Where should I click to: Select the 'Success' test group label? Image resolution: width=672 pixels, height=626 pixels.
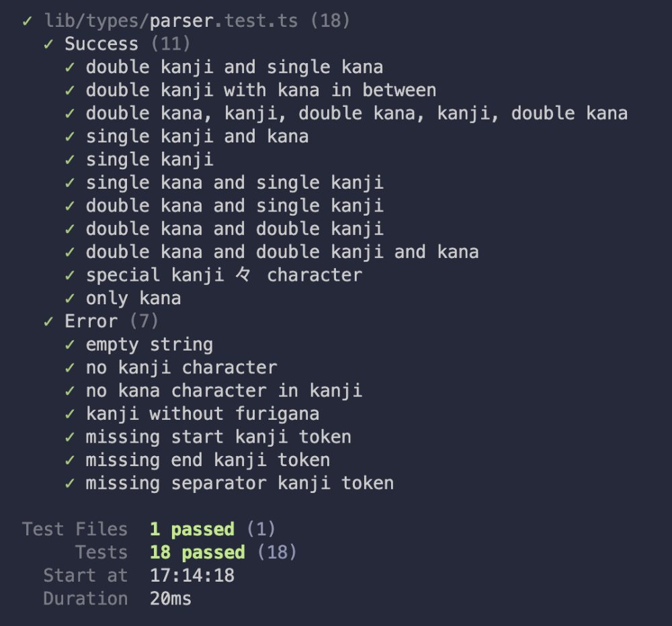coord(101,44)
